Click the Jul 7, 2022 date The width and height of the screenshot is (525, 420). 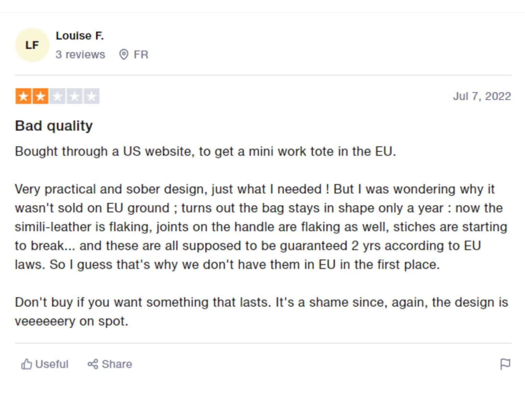click(x=482, y=97)
